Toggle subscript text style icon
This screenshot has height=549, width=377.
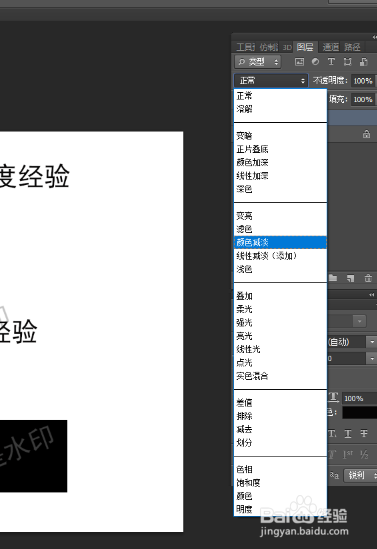[333, 434]
